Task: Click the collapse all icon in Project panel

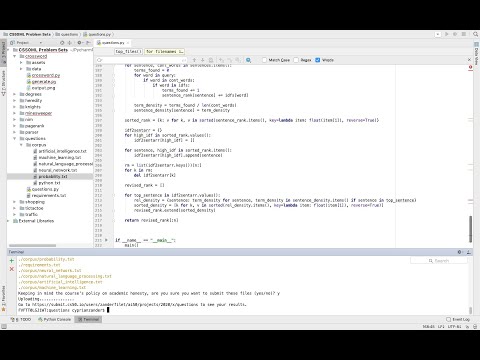Action: pos(70,43)
